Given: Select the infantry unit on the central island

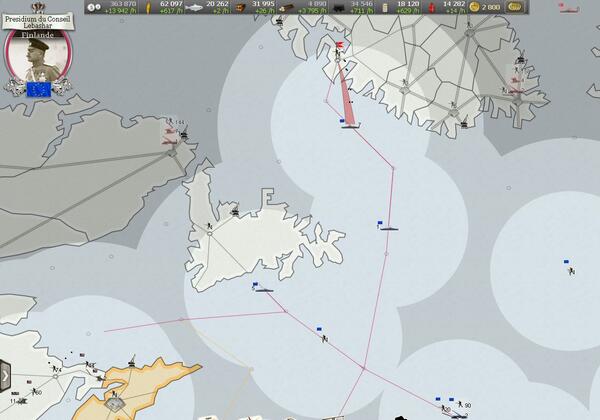Looking at the screenshot, I should pyautogui.click(x=210, y=226).
